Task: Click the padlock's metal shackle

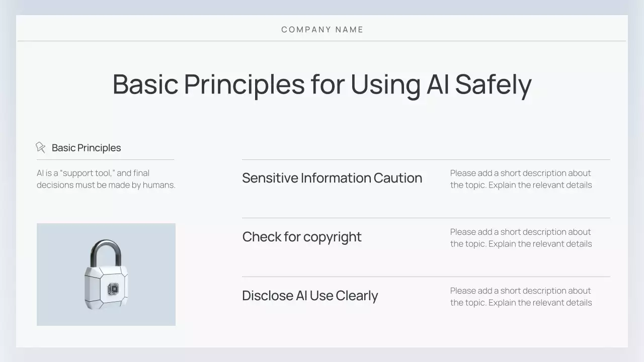Action: 106,251
